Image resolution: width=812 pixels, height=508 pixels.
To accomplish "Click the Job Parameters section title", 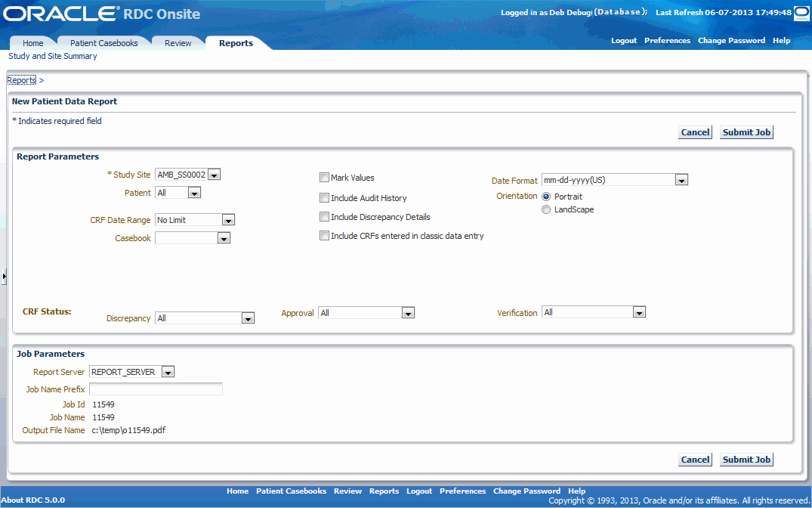I will point(51,354).
